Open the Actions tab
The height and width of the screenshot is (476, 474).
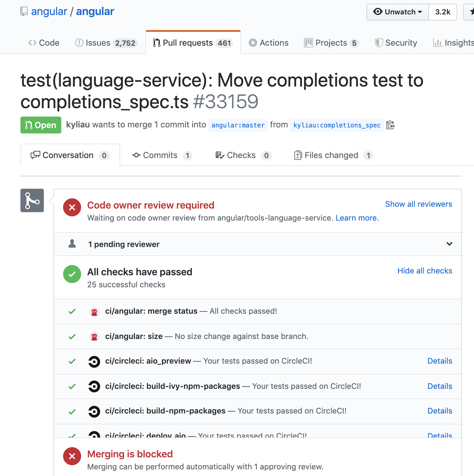(x=269, y=43)
